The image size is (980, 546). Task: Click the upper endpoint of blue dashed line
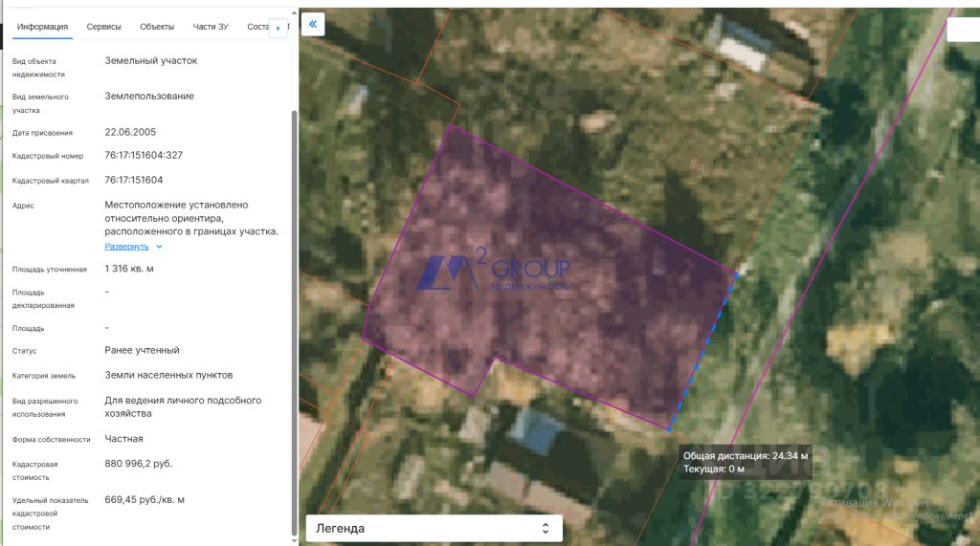click(736, 273)
